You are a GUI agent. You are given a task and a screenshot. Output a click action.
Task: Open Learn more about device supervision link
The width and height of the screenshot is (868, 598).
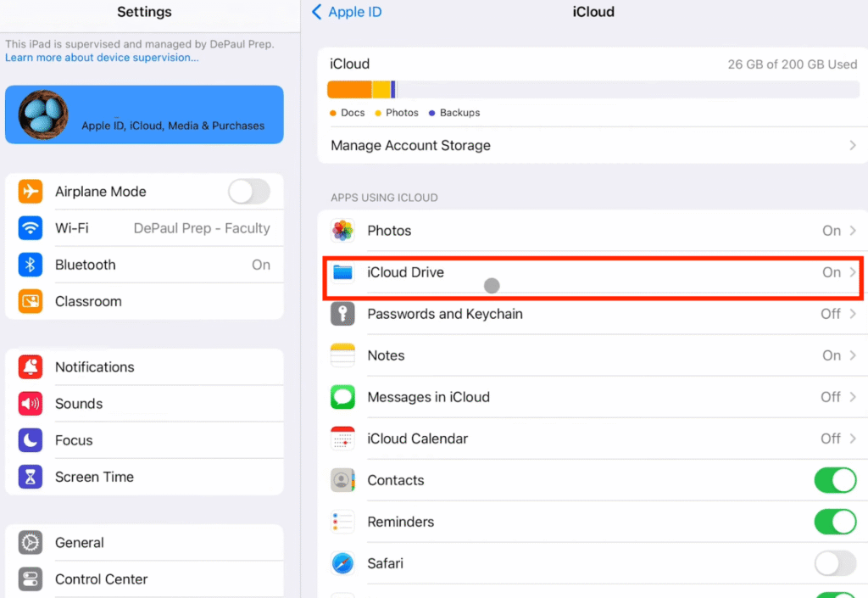pyautogui.click(x=102, y=58)
